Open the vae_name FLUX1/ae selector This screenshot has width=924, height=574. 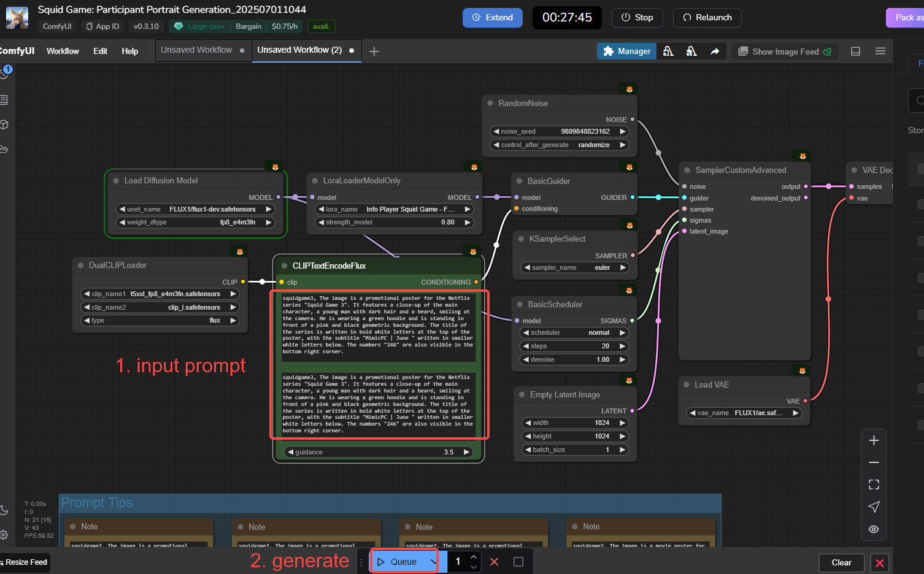[744, 413]
